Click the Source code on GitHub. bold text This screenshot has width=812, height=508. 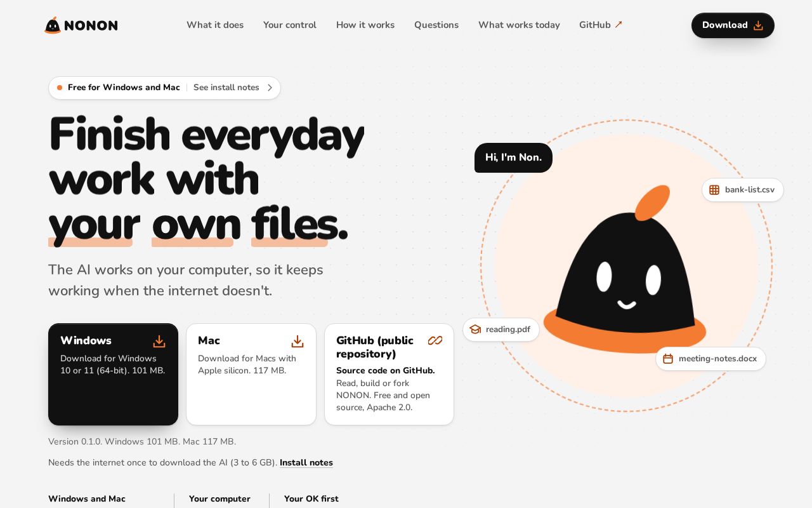[386, 371]
